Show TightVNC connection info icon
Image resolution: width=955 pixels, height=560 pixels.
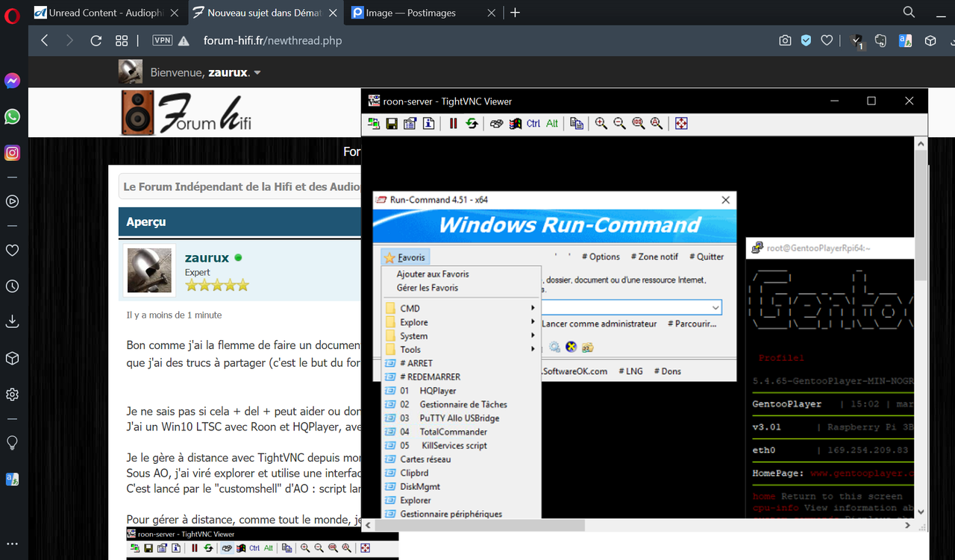click(428, 124)
